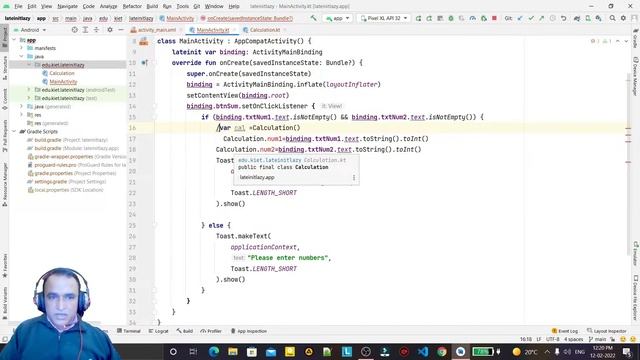Expand edu.kiet.lateinitlazy (androidTest) package
The width and height of the screenshot is (640, 360).
click(29, 90)
